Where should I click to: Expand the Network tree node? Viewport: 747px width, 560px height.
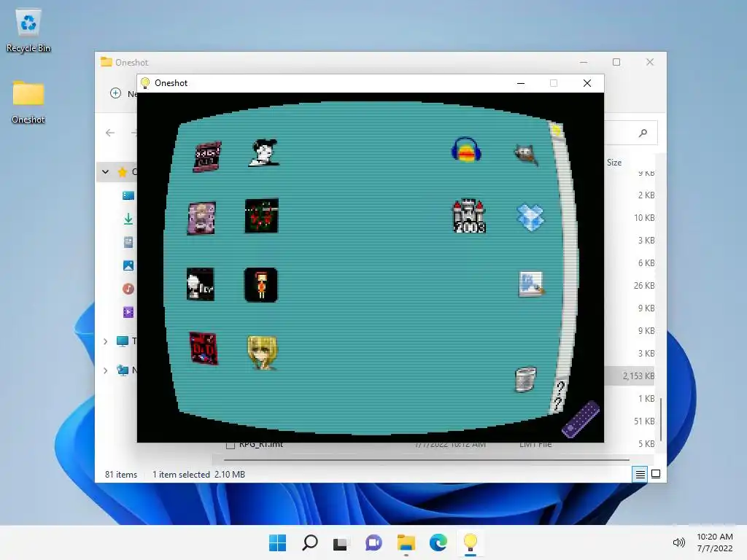[x=105, y=370]
